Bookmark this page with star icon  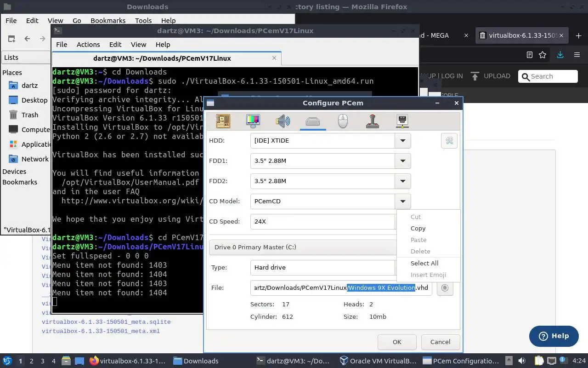pyautogui.click(x=543, y=55)
